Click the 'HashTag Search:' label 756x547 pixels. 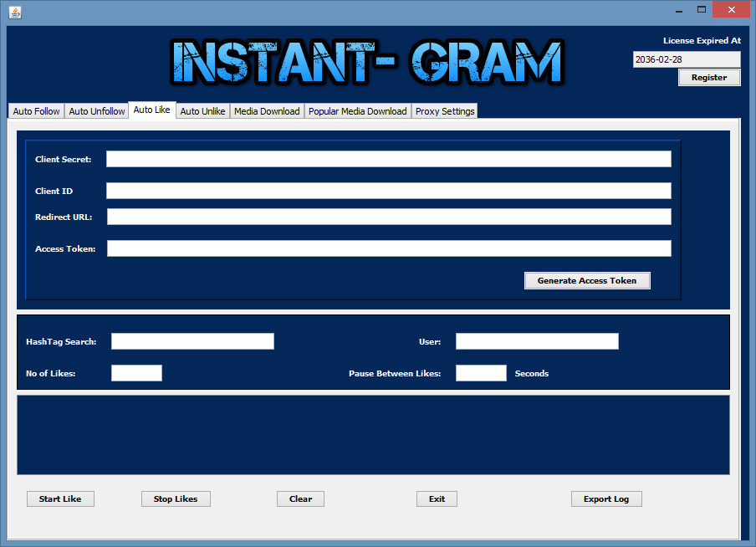coord(61,341)
